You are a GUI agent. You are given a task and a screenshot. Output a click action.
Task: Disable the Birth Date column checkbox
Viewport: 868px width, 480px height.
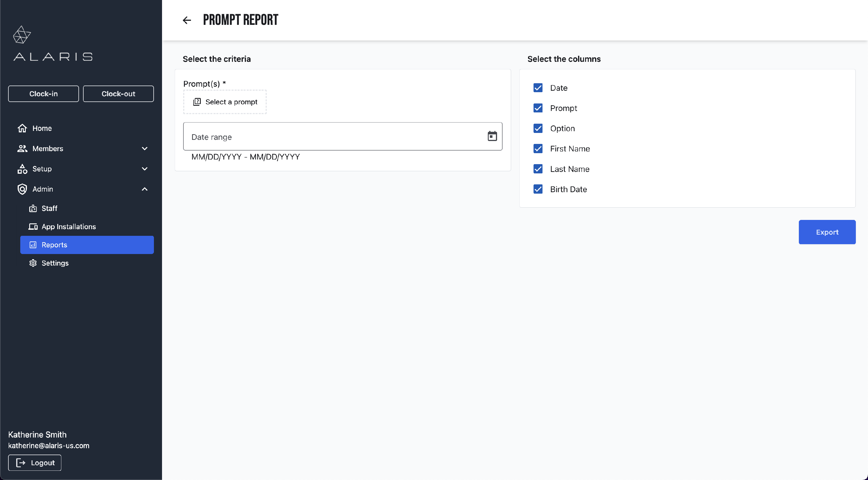(538, 189)
